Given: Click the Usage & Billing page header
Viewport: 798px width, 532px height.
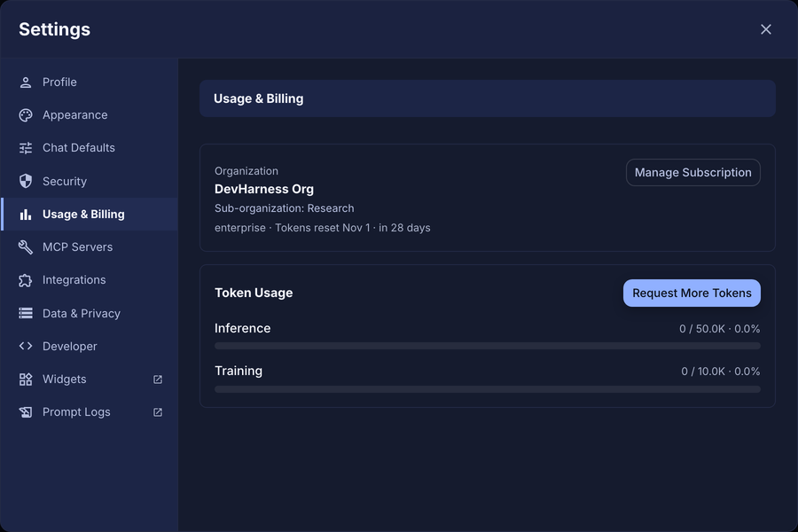Looking at the screenshot, I should pyautogui.click(x=488, y=98).
